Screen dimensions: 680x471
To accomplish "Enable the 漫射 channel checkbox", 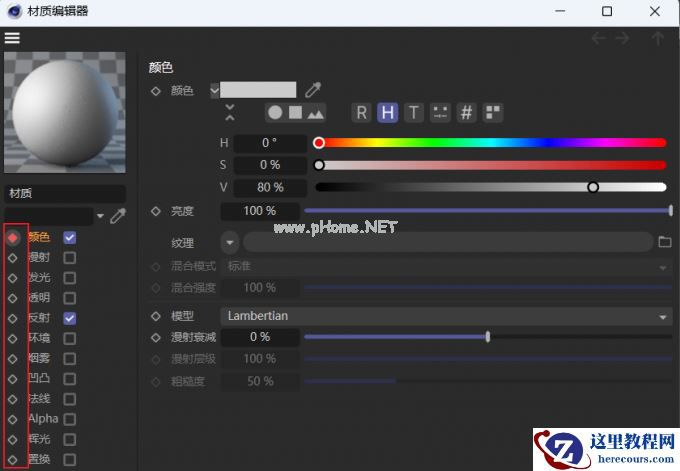I will (x=69, y=258).
